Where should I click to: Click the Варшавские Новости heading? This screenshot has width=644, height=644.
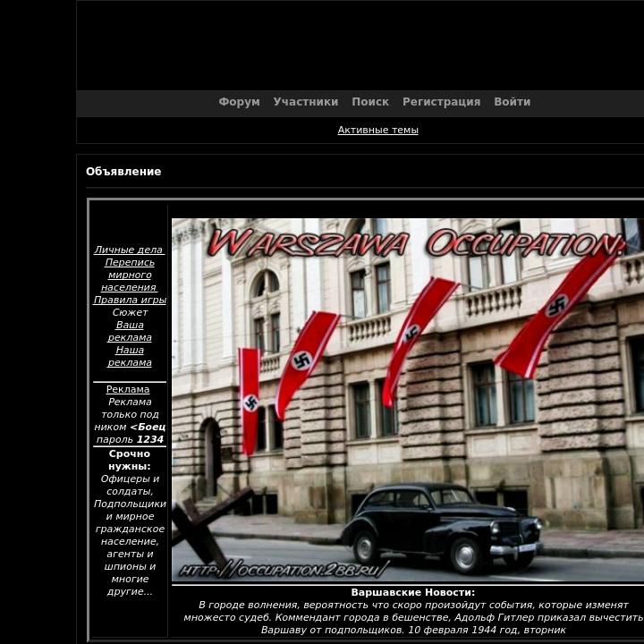(412, 592)
